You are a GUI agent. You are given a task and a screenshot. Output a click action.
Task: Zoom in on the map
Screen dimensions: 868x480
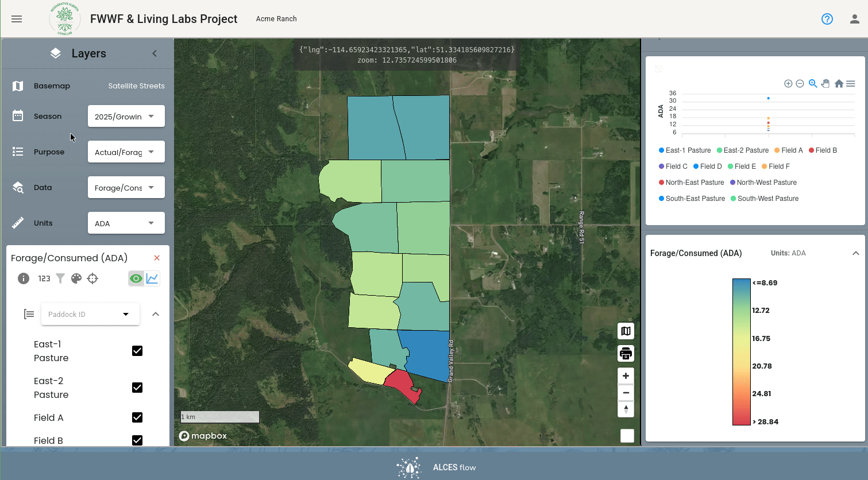(x=626, y=376)
